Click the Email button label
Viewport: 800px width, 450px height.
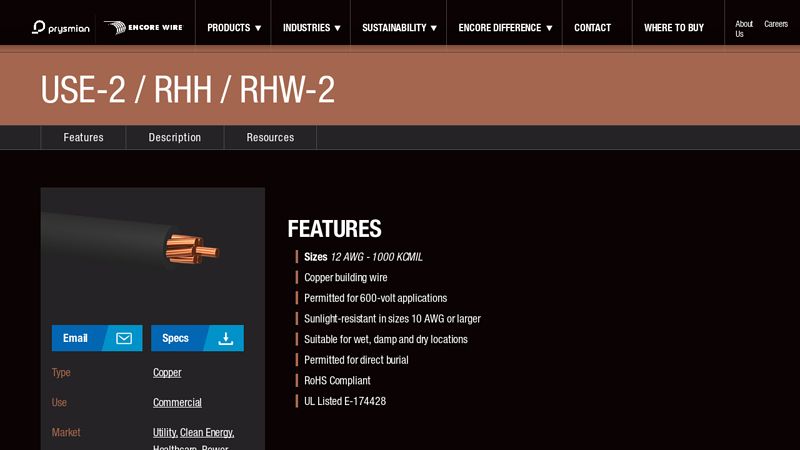[75, 338]
